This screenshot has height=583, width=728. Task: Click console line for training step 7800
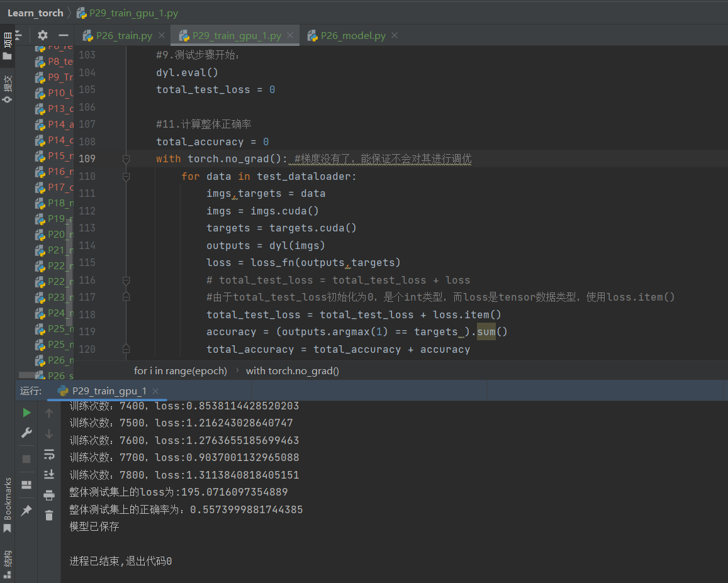[x=184, y=475]
